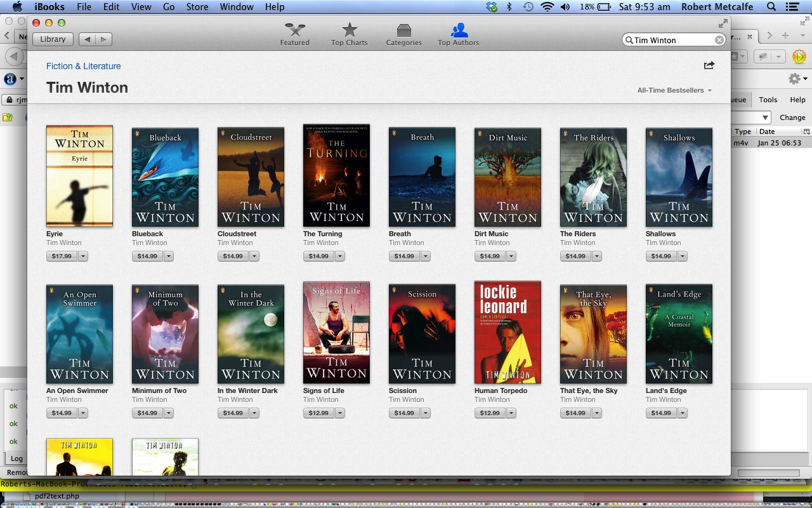
Task: Open Categories section
Action: [x=404, y=34]
